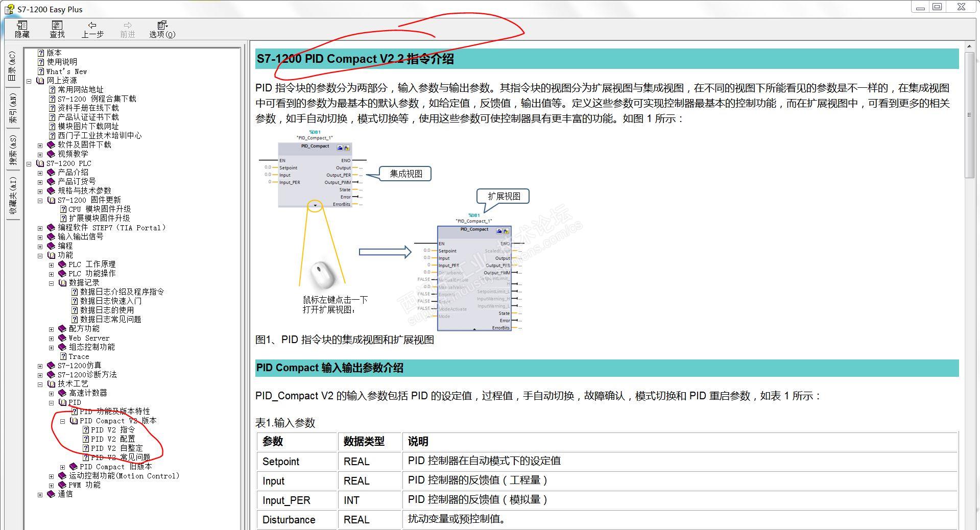Click the book icon beside 产品介绍
This screenshot has height=530, width=980.
pyautogui.click(x=51, y=172)
